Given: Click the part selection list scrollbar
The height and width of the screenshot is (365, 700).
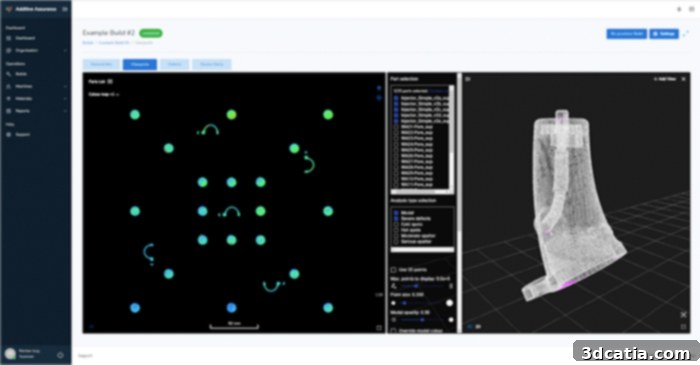Looking at the screenshot, I should click(451, 138).
